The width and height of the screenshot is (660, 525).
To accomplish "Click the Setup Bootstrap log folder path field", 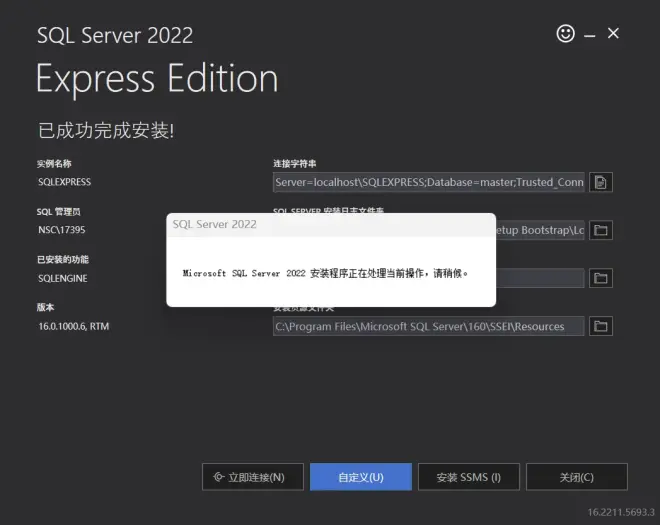I will [x=540, y=230].
